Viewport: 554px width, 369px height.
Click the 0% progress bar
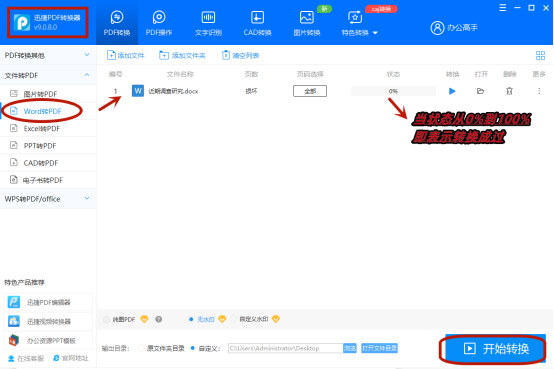393,91
